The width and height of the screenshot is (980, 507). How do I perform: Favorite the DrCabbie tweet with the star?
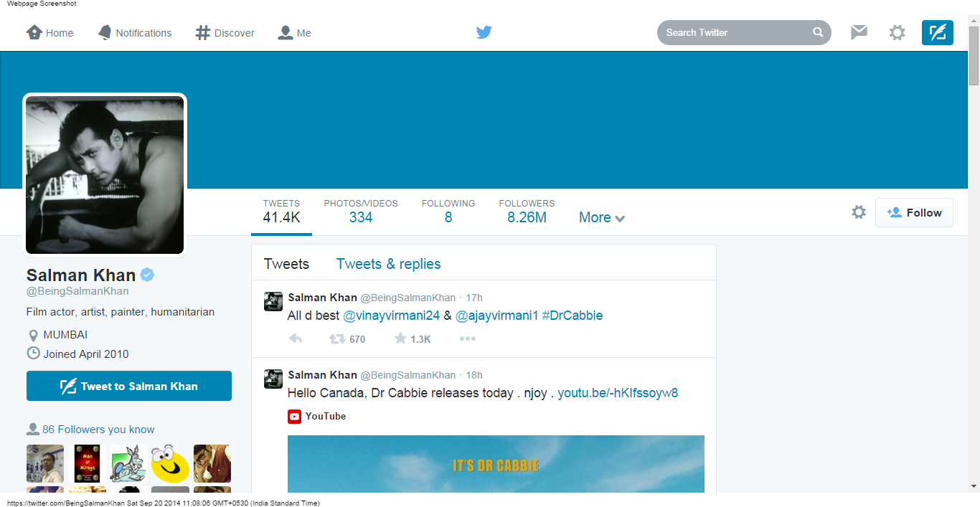pos(400,338)
